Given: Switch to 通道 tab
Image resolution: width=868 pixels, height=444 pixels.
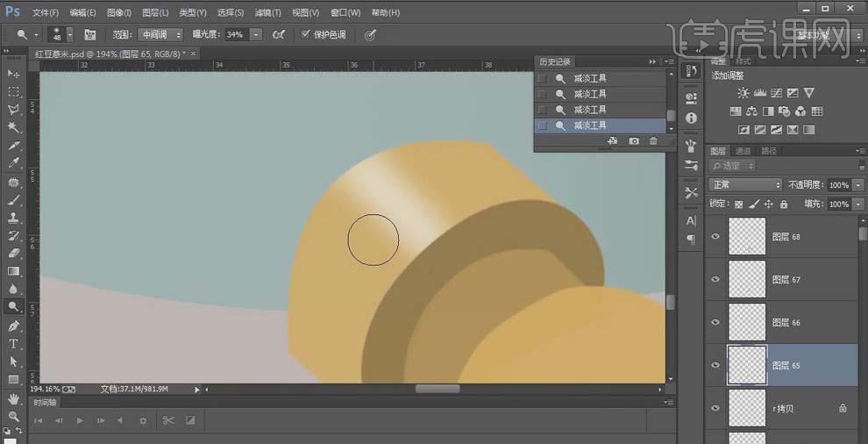Looking at the screenshot, I should tap(743, 151).
